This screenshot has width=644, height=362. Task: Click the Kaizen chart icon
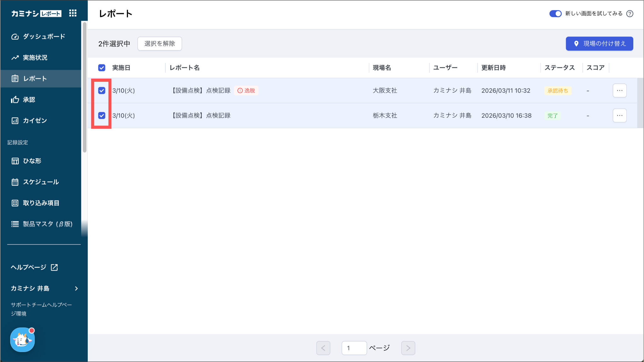pos(15,121)
